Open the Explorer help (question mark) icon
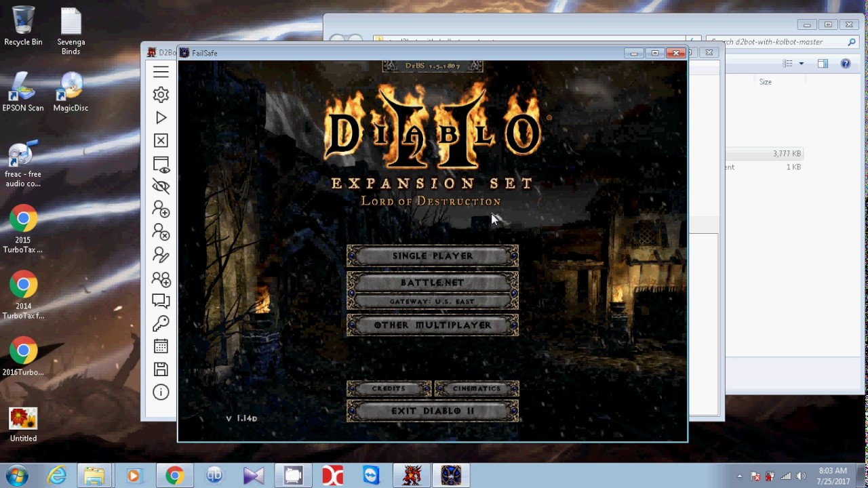 coord(846,64)
